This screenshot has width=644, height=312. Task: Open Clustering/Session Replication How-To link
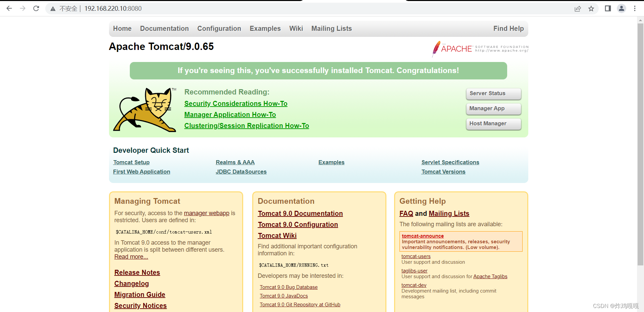pos(247,126)
